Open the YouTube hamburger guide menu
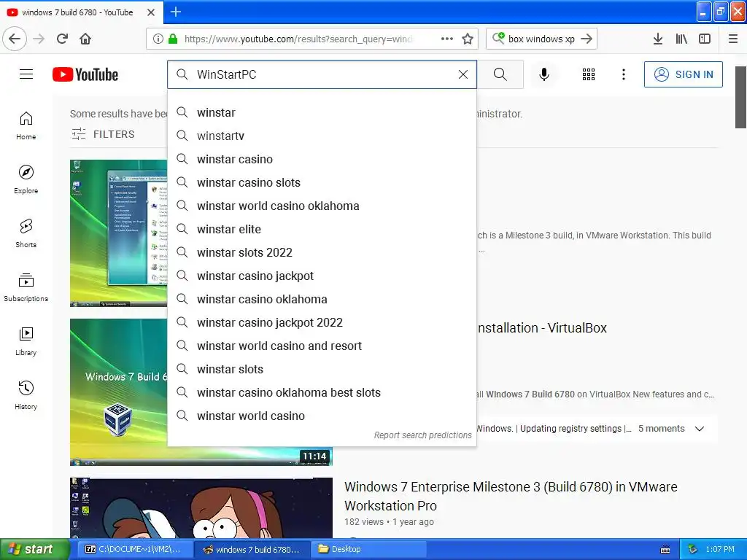The image size is (747, 560). click(26, 74)
